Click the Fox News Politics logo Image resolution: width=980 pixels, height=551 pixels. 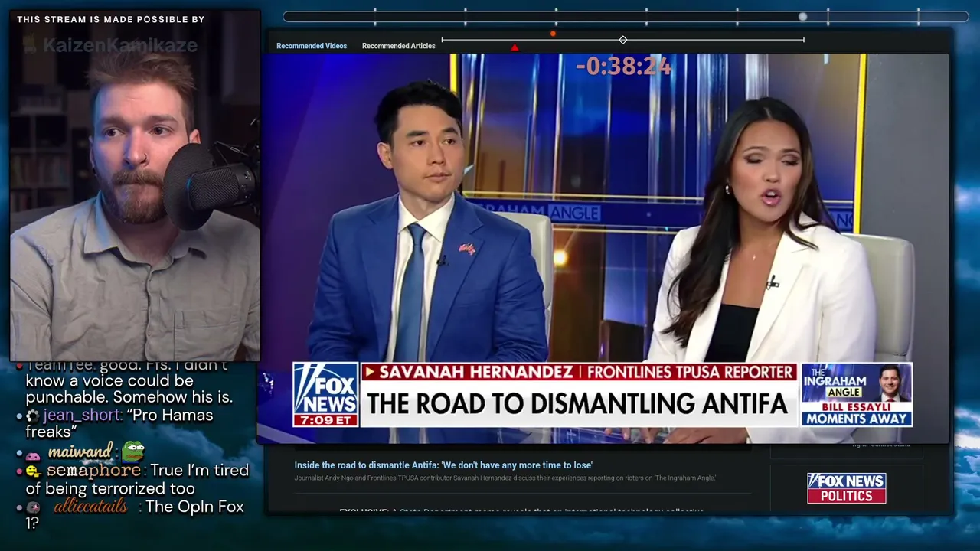pyautogui.click(x=846, y=488)
